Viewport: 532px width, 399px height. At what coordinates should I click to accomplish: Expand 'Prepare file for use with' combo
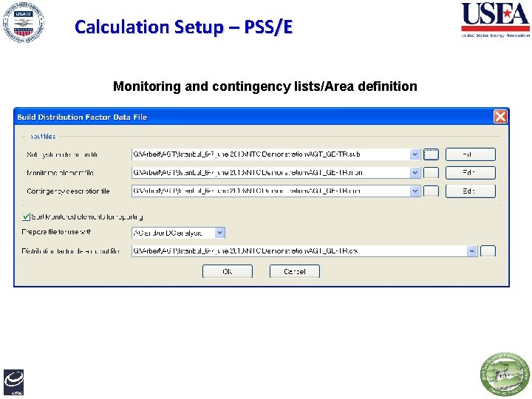click(220, 233)
